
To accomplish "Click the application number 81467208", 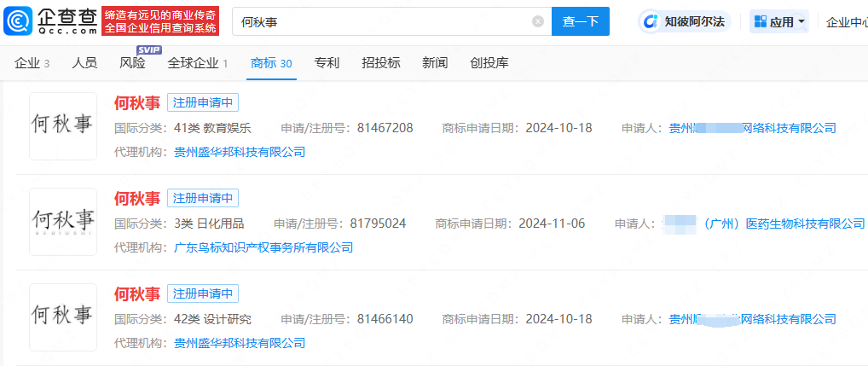I will tap(385, 129).
